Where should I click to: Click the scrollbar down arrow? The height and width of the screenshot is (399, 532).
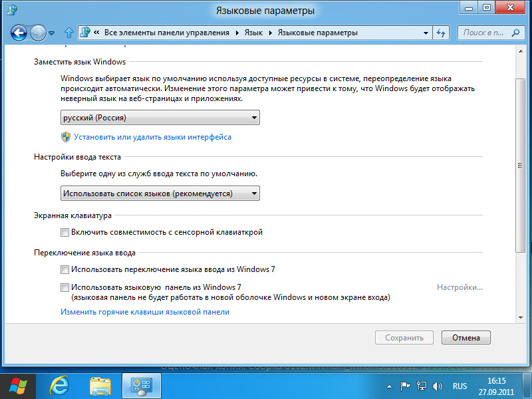click(521, 318)
